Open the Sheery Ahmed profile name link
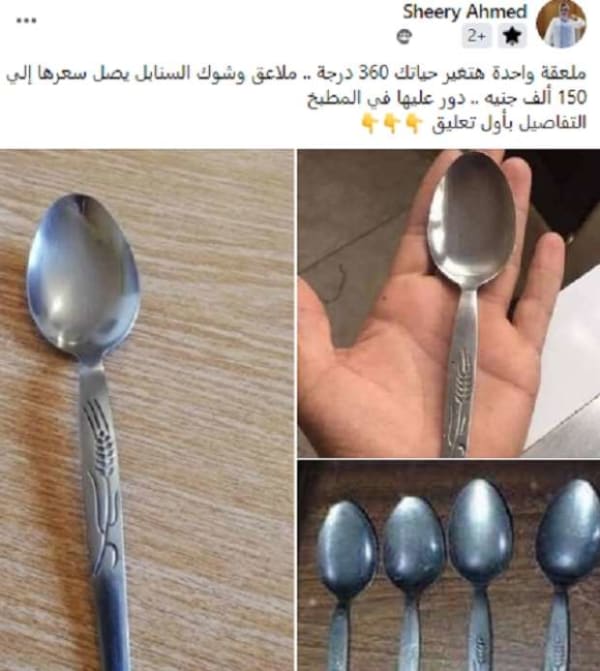Viewport: 600px width, 671px height. (x=464, y=12)
